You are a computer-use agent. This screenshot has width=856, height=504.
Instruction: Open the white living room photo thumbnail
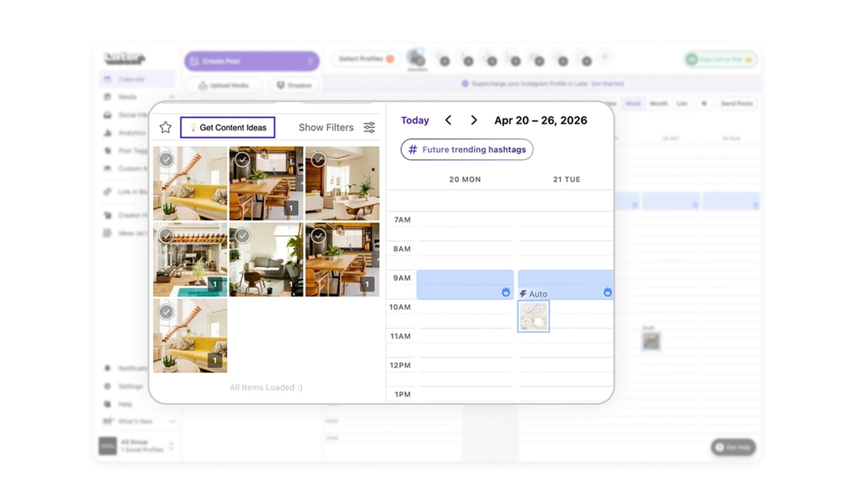click(x=342, y=183)
